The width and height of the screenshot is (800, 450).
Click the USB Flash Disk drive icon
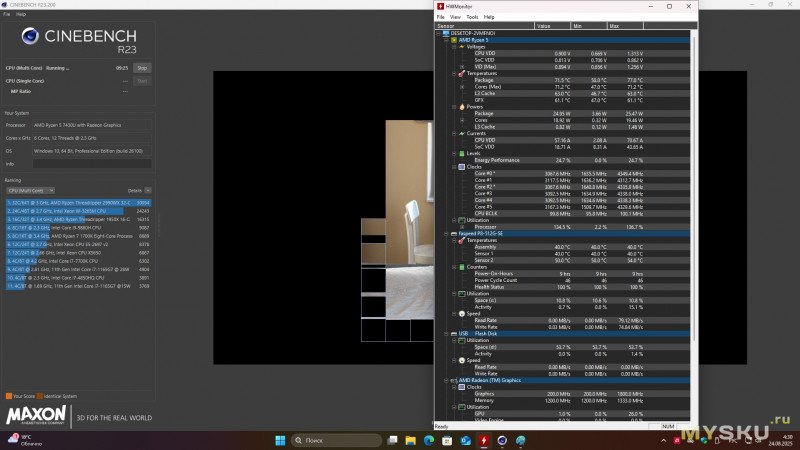click(x=454, y=334)
